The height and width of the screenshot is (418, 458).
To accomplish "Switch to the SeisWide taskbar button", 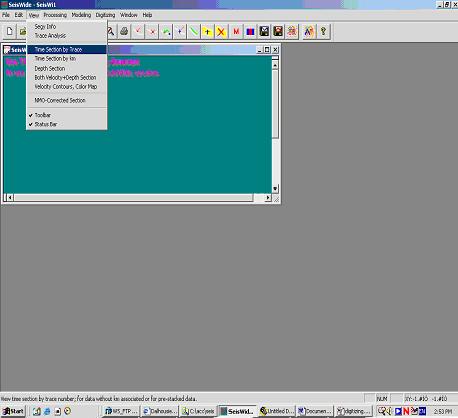I will pos(237,411).
